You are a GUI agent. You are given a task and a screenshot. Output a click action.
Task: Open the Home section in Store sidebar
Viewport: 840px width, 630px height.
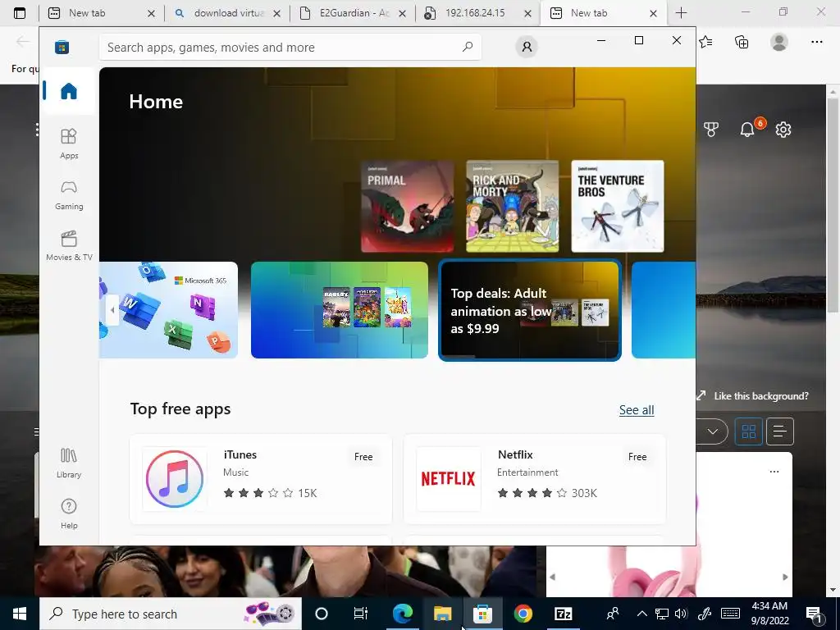coord(69,91)
